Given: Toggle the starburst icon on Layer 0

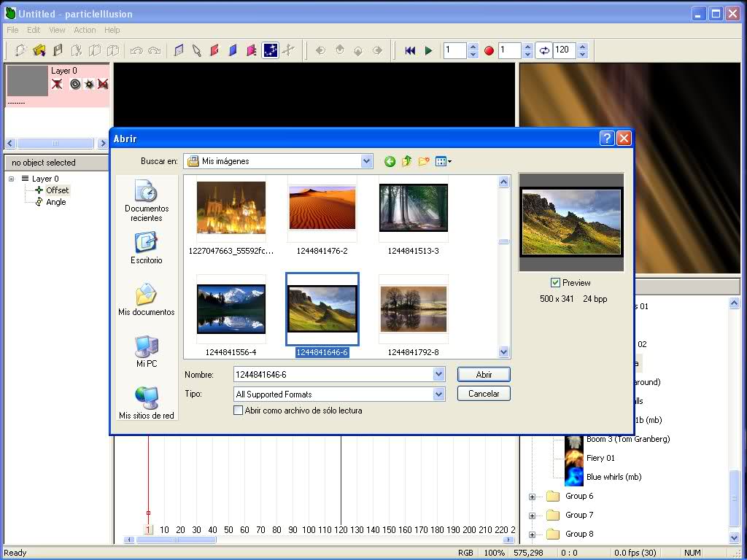Looking at the screenshot, I should click(89, 85).
